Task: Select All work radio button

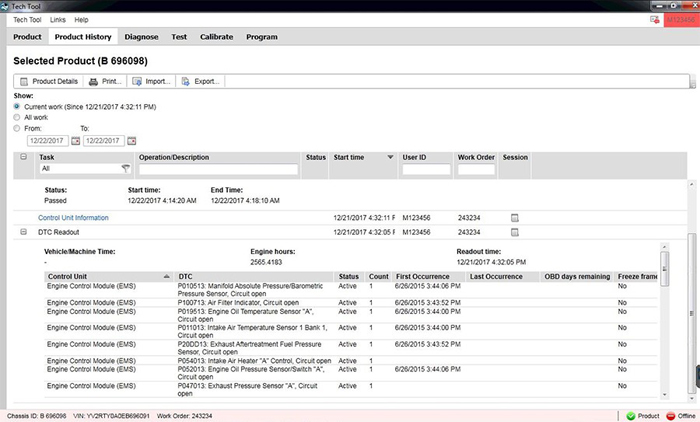Action: click(17, 117)
